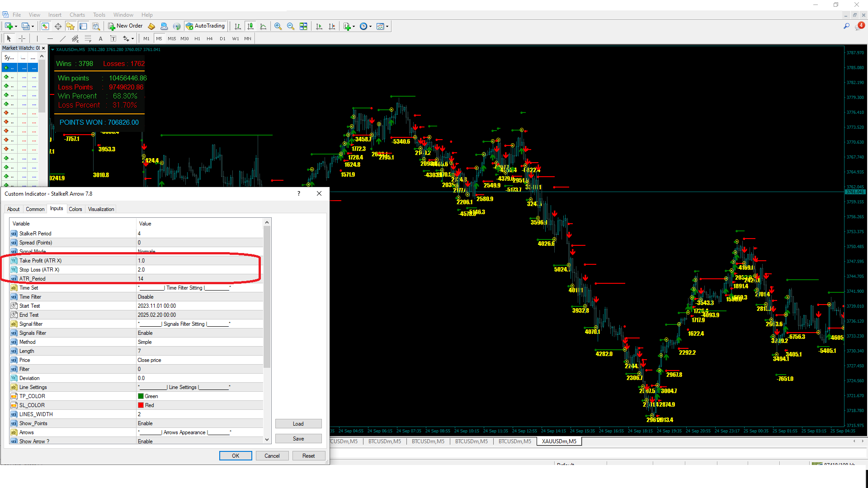
Task: Switch to the Colors tab
Action: point(75,209)
